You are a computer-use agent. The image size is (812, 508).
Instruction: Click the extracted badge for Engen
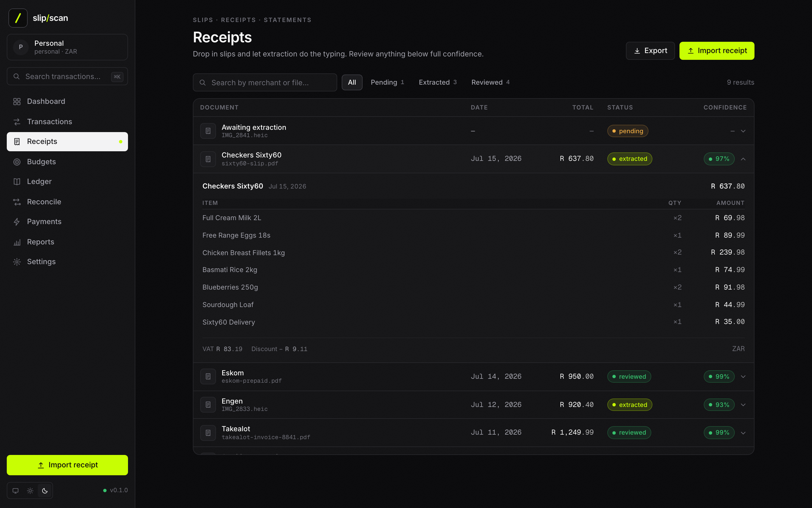coord(630,405)
